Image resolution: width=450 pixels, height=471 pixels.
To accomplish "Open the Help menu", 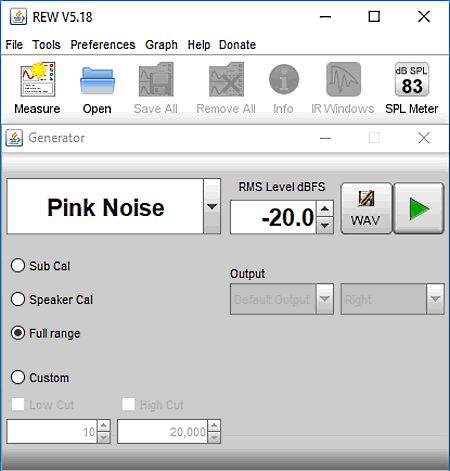I will 199,45.
